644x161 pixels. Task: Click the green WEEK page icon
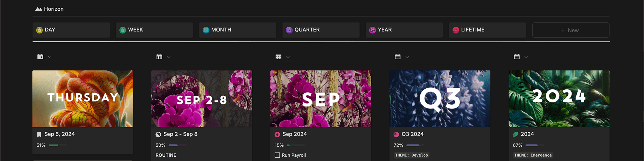click(123, 30)
